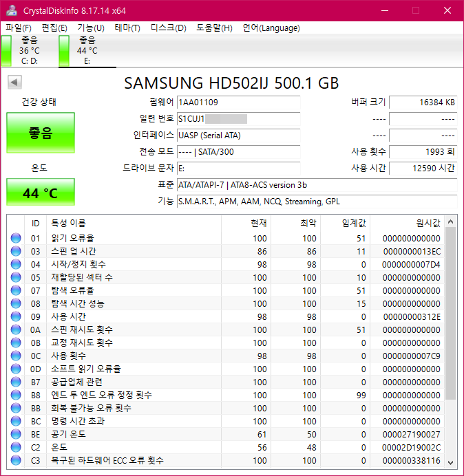Click the standard field ATA/ATAPI-7

[317, 184]
